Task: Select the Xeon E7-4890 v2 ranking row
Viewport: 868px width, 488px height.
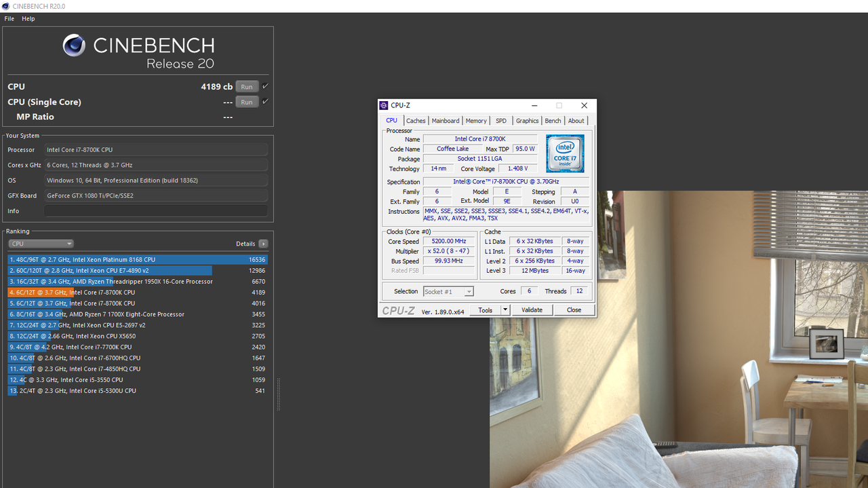Action: (x=138, y=270)
